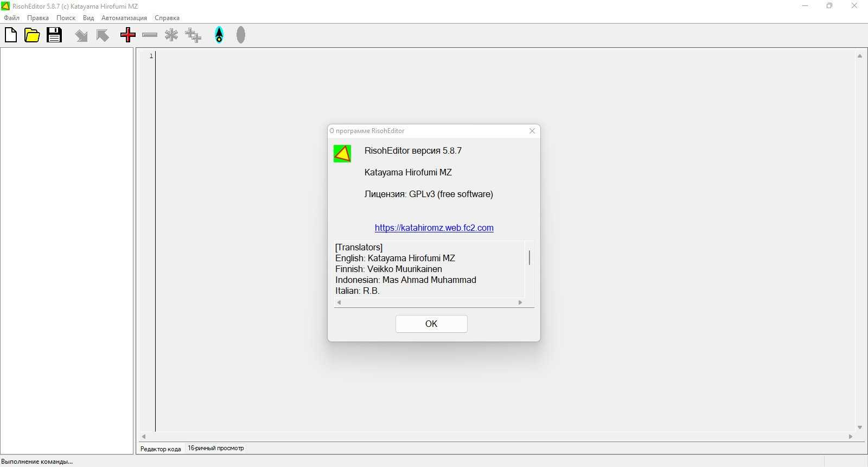This screenshot has width=868, height=467.
Task: Click editor vertical scrollbar up arrow
Action: pyautogui.click(x=860, y=56)
